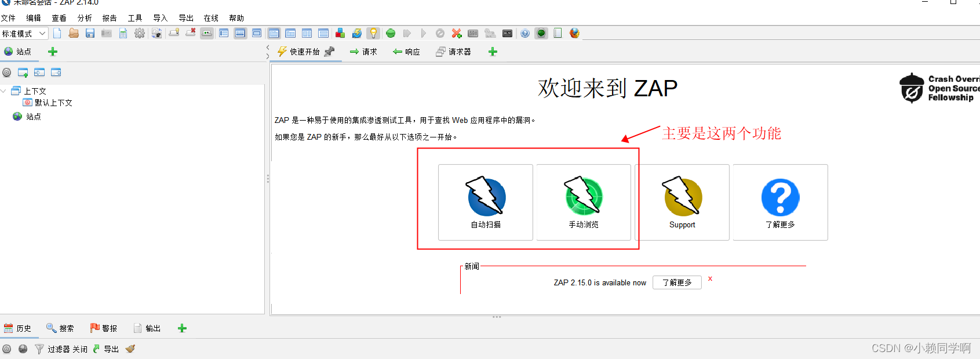The width and height of the screenshot is (980, 359).
Task: Open session properties document icon in toolbar
Action: click(123, 33)
